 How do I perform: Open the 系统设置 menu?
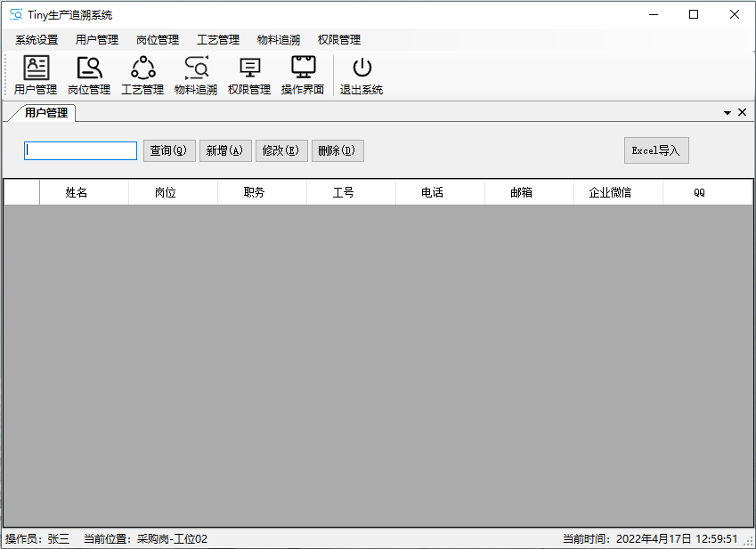[x=37, y=40]
